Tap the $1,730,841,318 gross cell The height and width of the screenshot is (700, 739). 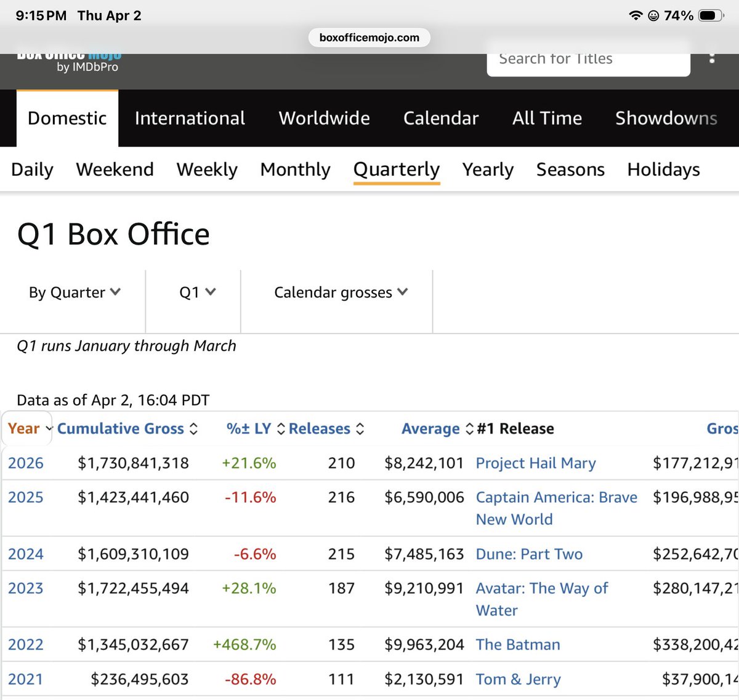tap(133, 463)
